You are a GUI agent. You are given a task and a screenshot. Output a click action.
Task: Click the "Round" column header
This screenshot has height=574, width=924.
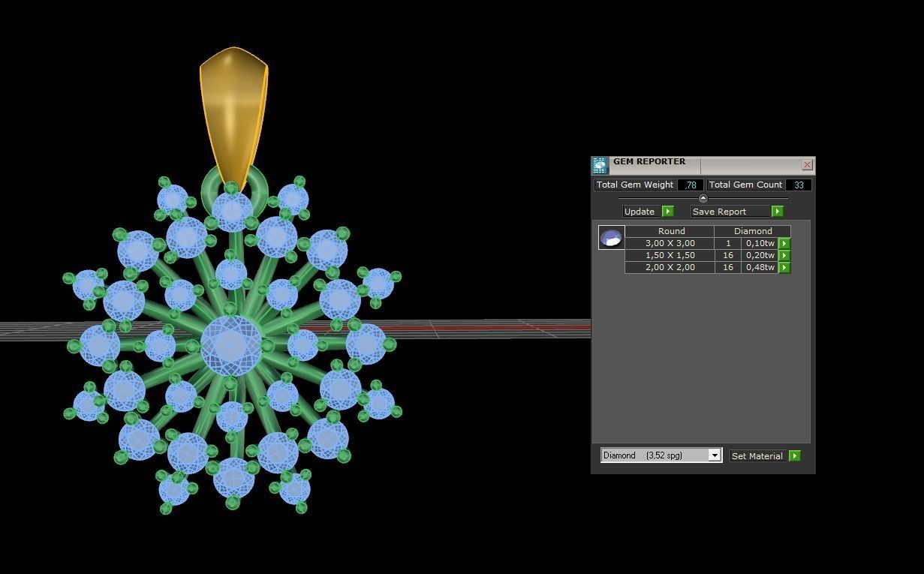[670, 231]
